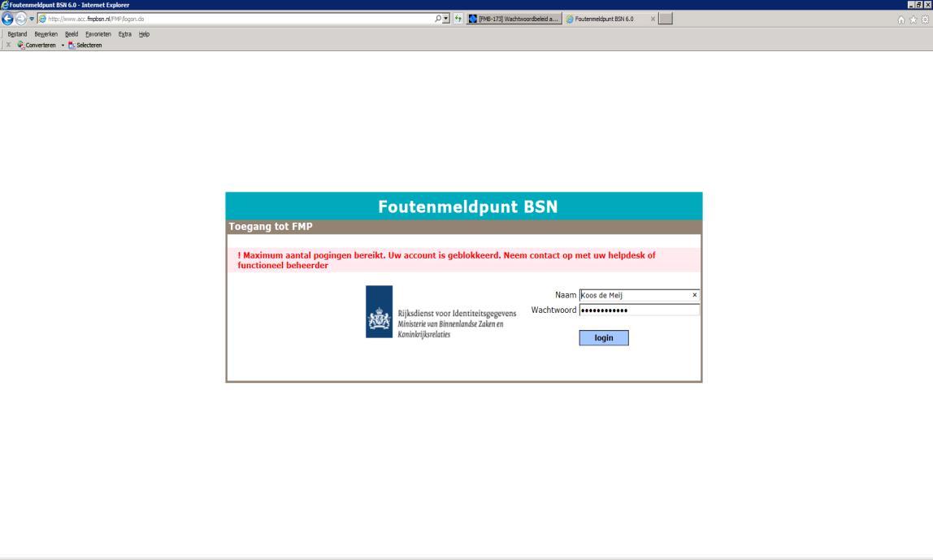Open Favorites star icon
This screenshot has width=933, height=560.
(x=913, y=20)
